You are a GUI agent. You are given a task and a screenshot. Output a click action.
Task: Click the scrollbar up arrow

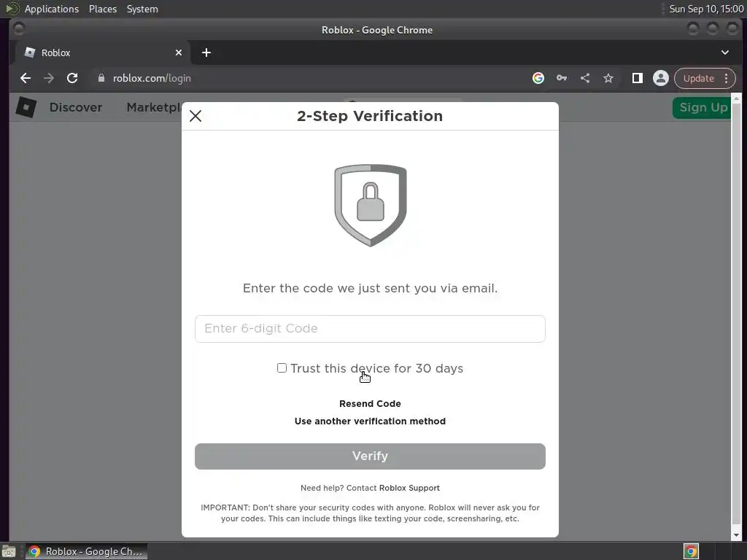[x=736, y=98]
